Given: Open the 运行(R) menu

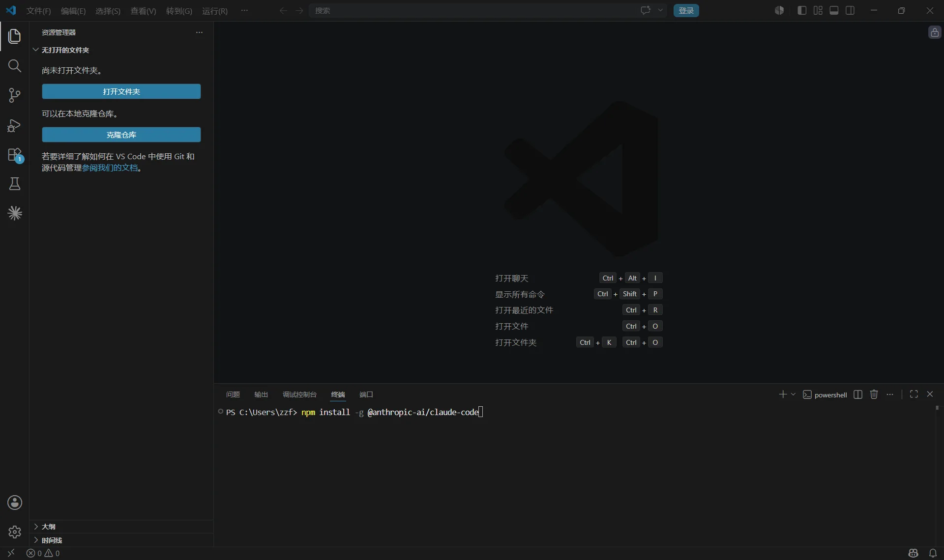Looking at the screenshot, I should pos(215,11).
